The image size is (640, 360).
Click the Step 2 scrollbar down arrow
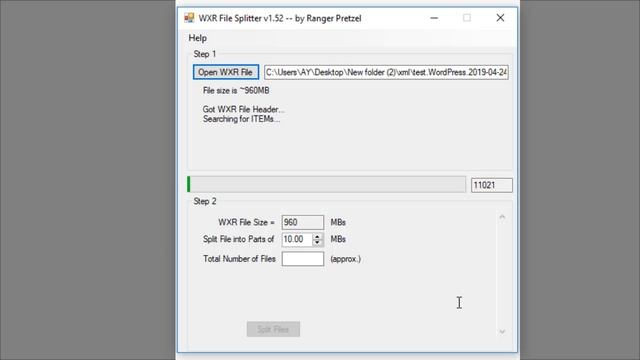(502, 331)
